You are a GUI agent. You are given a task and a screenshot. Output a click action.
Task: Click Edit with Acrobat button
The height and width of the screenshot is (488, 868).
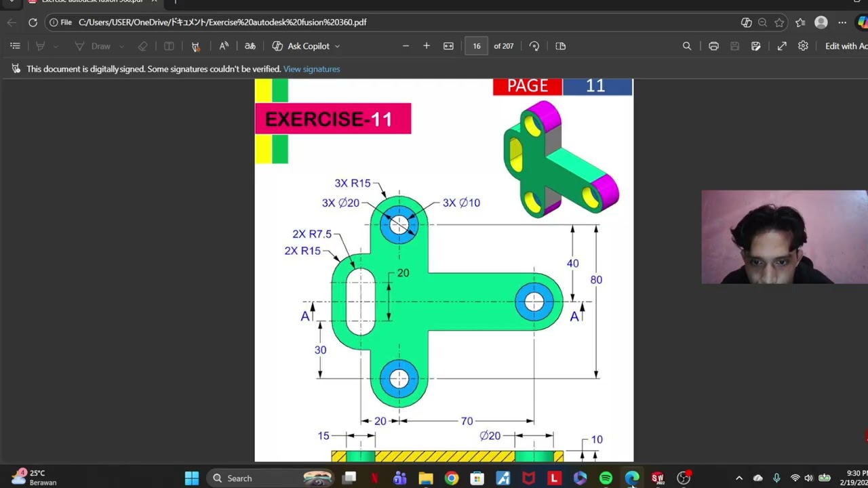pyautogui.click(x=846, y=46)
